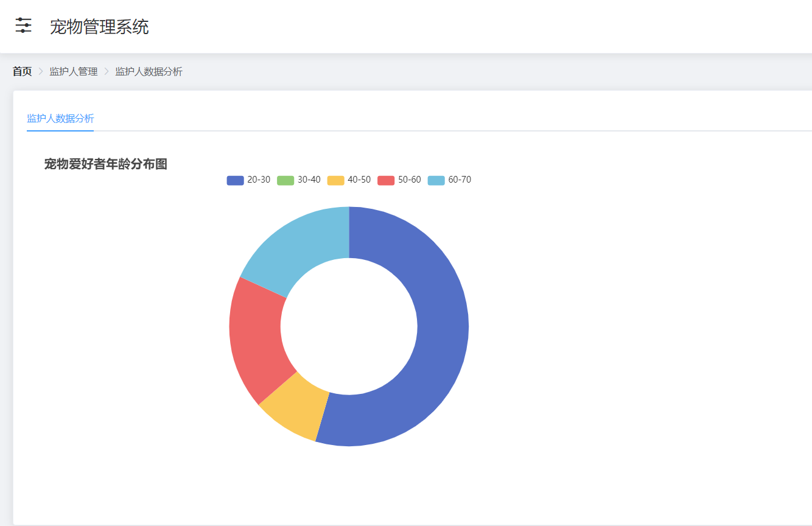Click 监护人数据分析 breadcrumb item
This screenshot has height=526, width=812.
tap(149, 72)
